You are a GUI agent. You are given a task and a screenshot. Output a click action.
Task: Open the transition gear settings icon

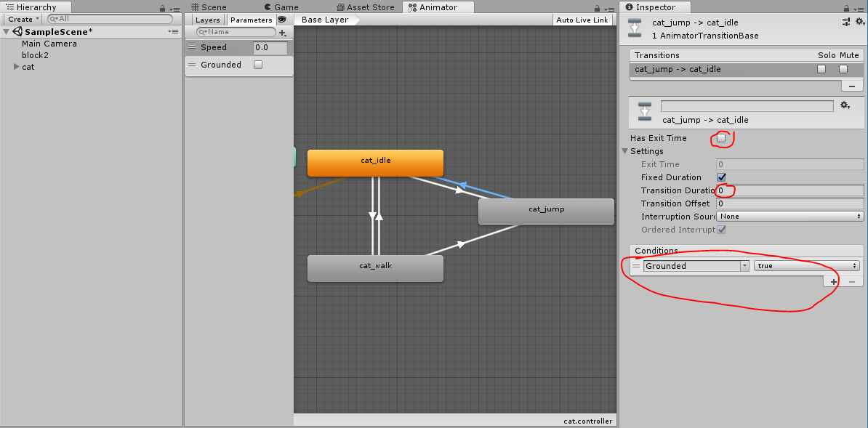[845, 105]
